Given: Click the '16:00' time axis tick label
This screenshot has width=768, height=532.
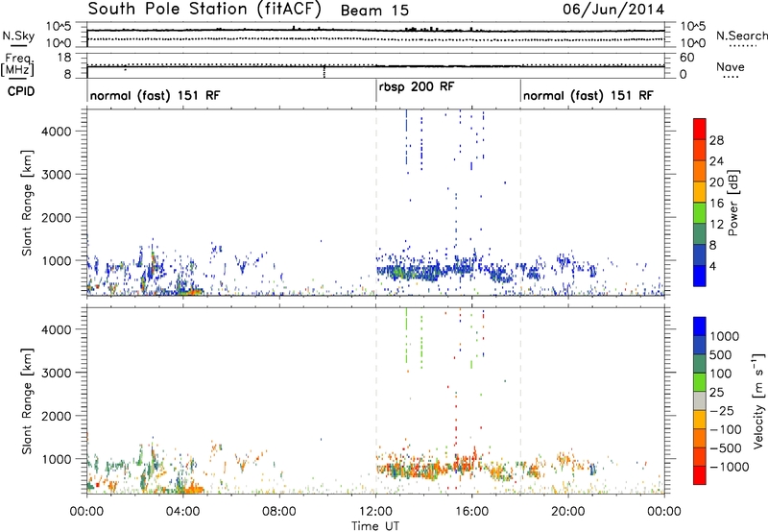Looking at the screenshot, I should pos(472,511).
